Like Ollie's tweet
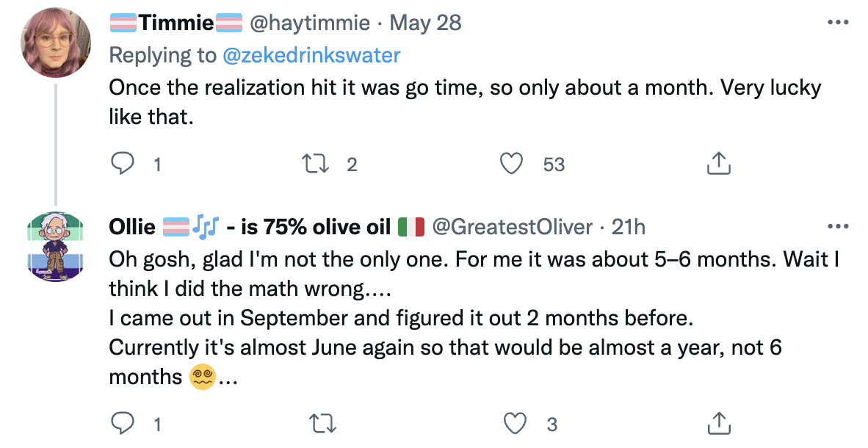 point(516,423)
